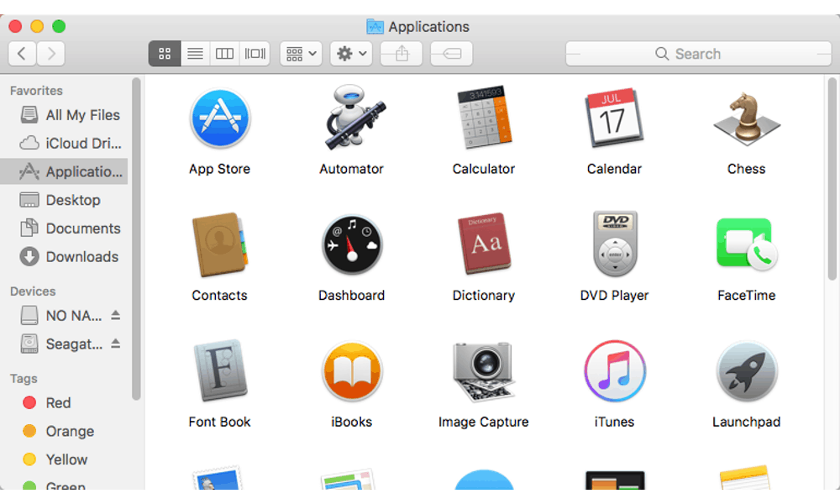The height and width of the screenshot is (504, 840).
Task: Select the Red tag
Action: click(65, 402)
